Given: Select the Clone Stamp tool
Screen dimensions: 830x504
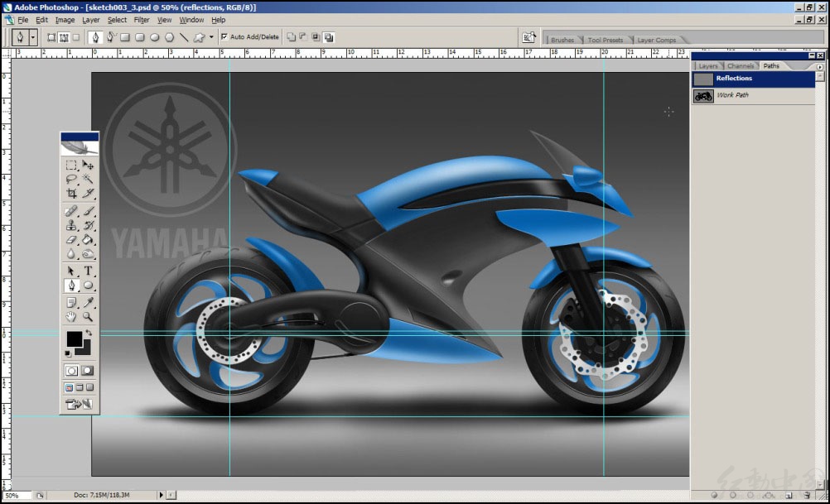Looking at the screenshot, I should coord(71,225).
